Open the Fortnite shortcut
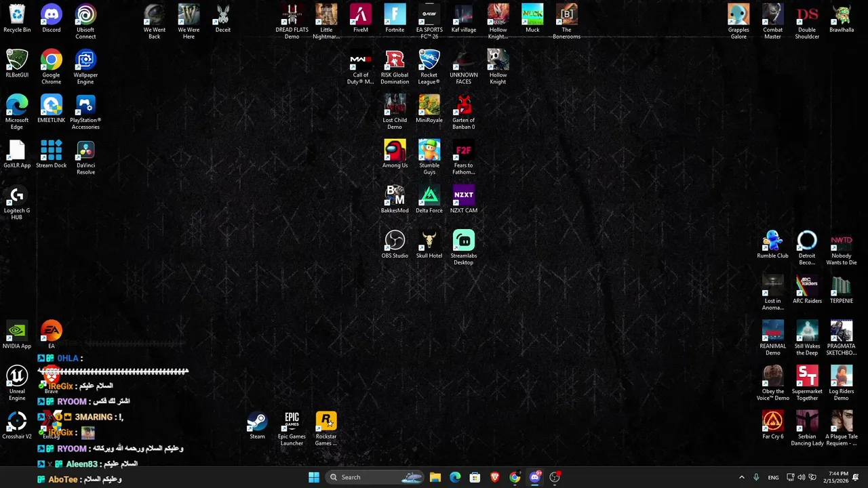 [x=395, y=19]
